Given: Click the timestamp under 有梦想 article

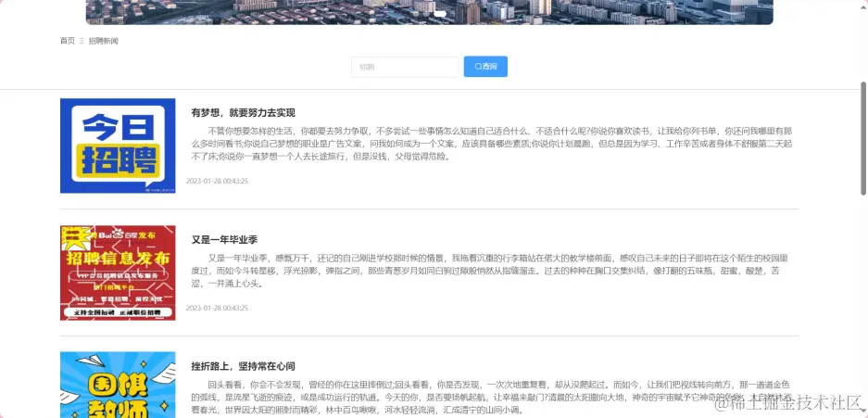Looking at the screenshot, I should pos(217,181).
